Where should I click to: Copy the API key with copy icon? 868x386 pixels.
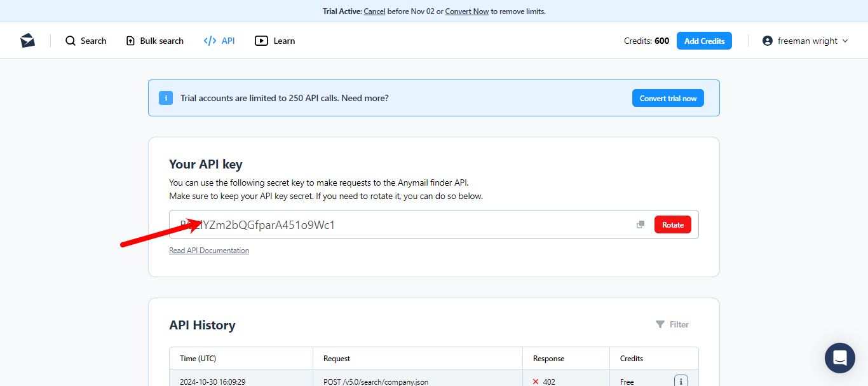[x=641, y=224]
